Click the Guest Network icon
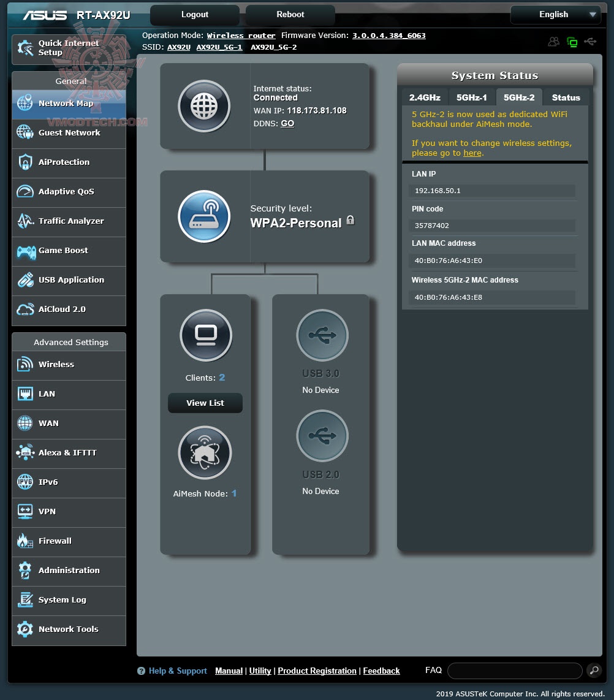This screenshot has height=700, width=614. 25,132
